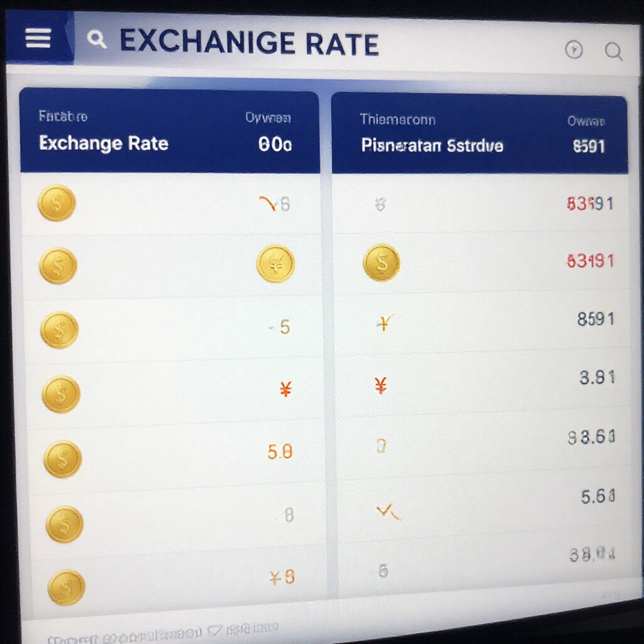This screenshot has width=644, height=644.
Task: Click the "EXCHANIGE RATE" page title
Action: click(249, 42)
